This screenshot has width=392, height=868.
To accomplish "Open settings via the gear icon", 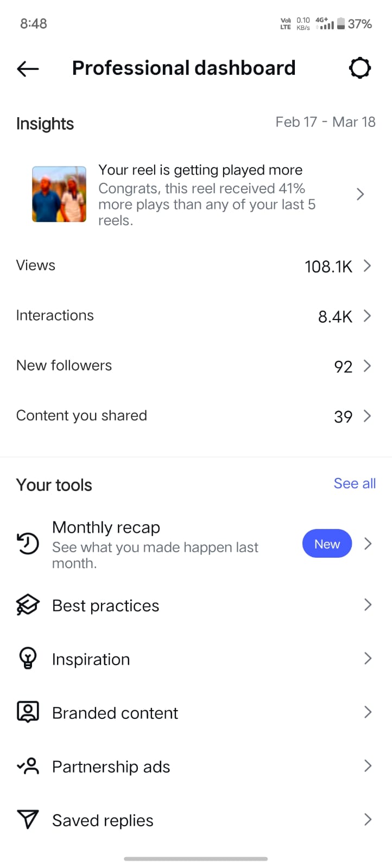I will 359,68.
